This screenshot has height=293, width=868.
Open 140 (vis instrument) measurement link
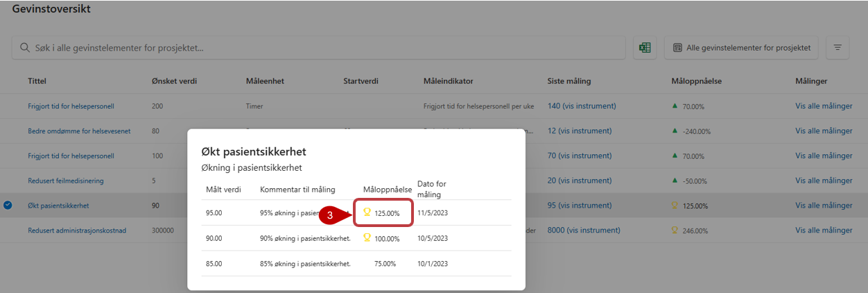coord(581,106)
